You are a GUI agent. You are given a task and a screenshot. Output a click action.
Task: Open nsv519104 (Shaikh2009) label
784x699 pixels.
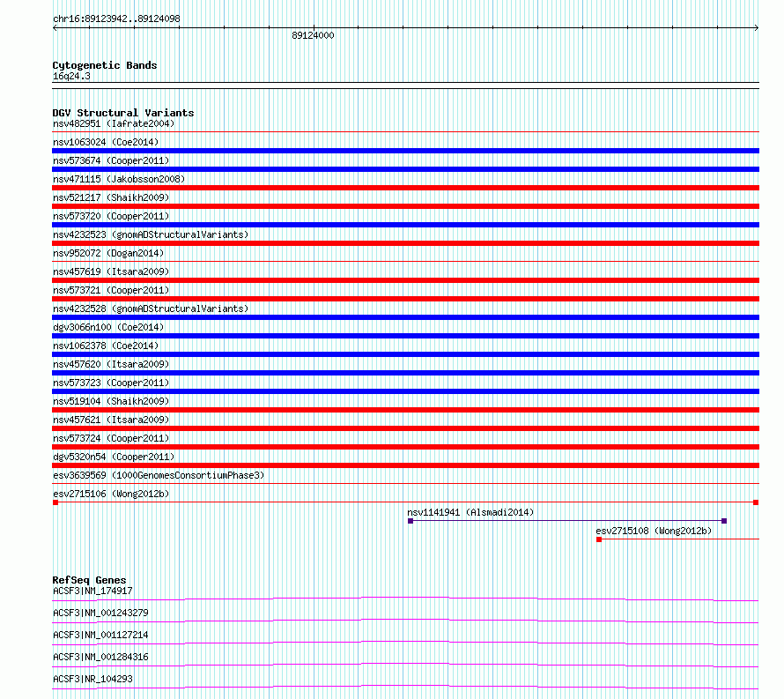tap(111, 401)
